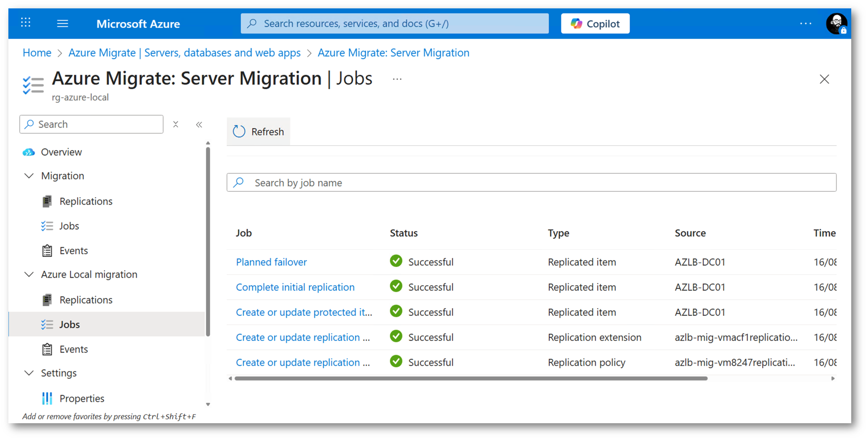Open the top-bar ellipsis more options

[x=805, y=24]
